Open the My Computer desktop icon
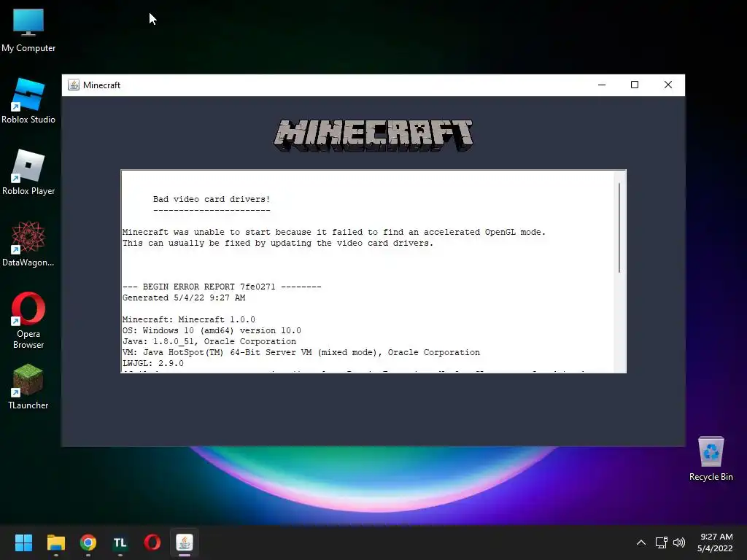Image resolution: width=747 pixels, height=560 pixels. (x=28, y=31)
